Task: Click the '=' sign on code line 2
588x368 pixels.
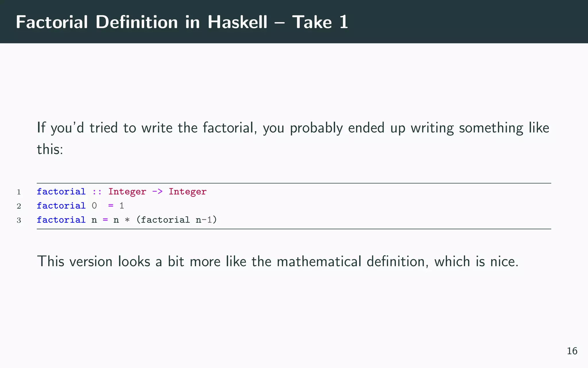Action: [x=111, y=206]
